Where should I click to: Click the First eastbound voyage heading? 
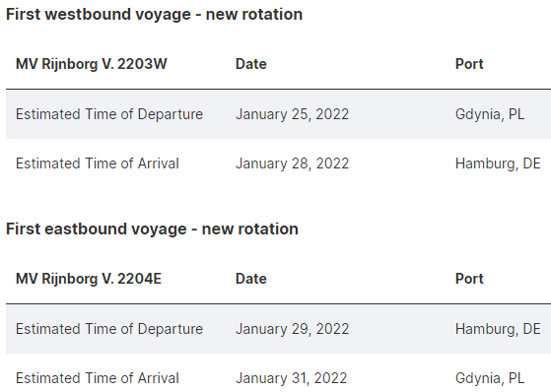(152, 229)
